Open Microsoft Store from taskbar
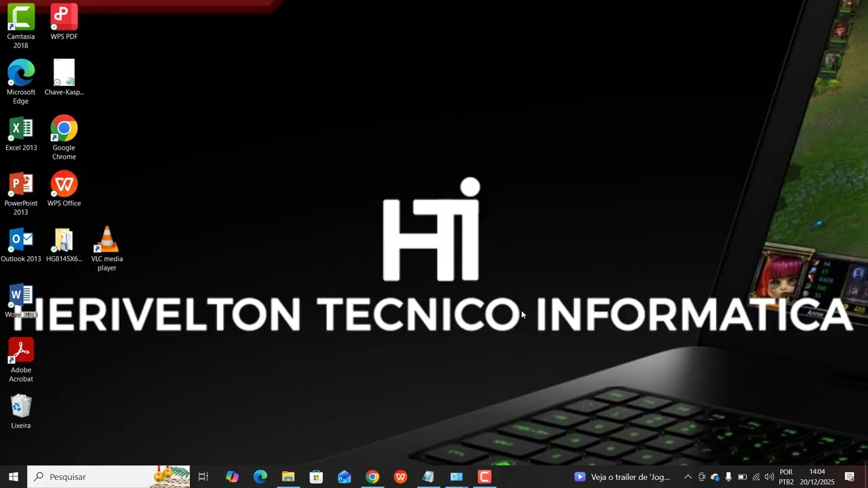 [316, 476]
